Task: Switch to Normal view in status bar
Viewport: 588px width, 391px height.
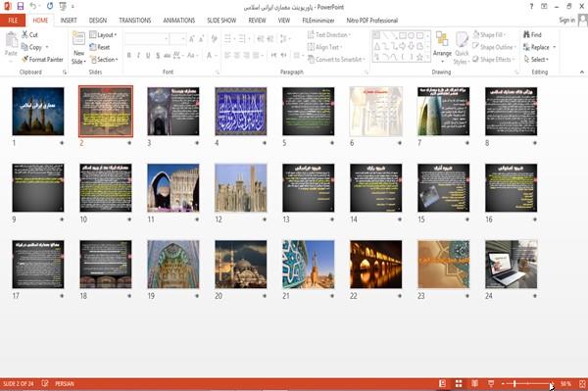Action: tap(443, 383)
